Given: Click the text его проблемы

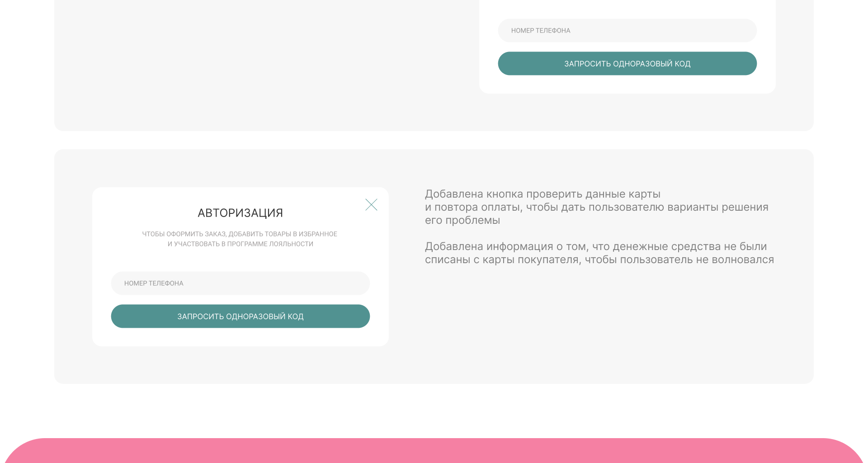Looking at the screenshot, I should pos(462,221).
